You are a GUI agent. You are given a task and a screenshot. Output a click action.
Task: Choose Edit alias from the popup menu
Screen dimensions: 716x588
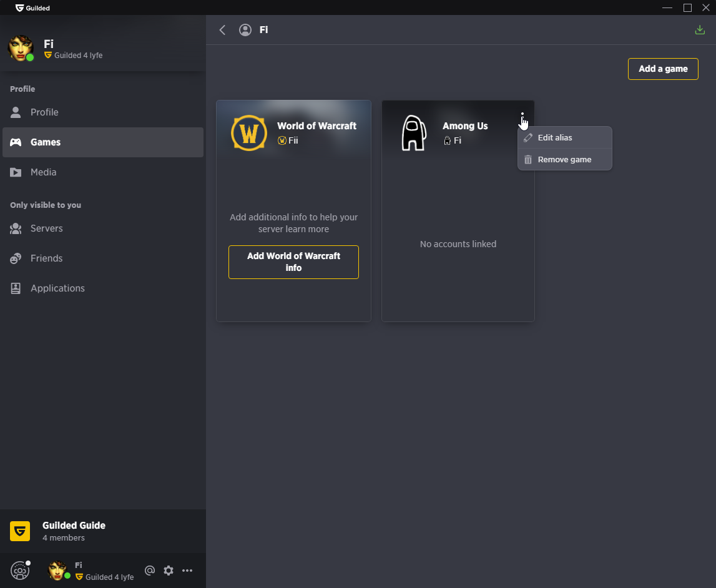(x=565, y=137)
